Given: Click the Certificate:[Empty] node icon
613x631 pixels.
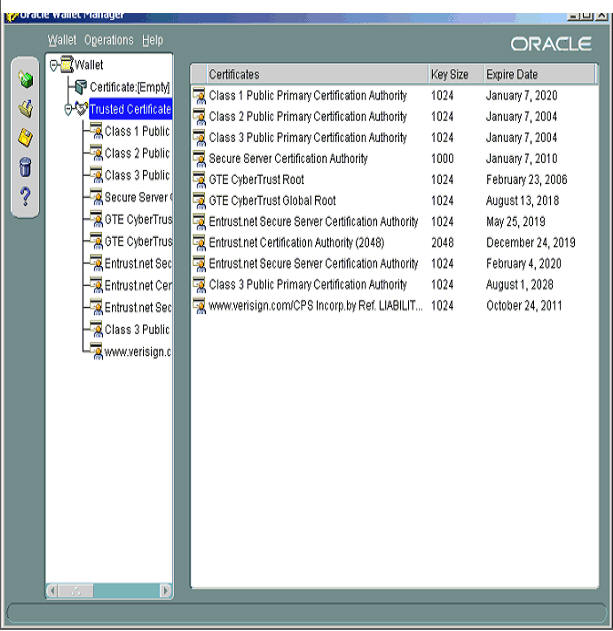Looking at the screenshot, I should pos(81,87).
